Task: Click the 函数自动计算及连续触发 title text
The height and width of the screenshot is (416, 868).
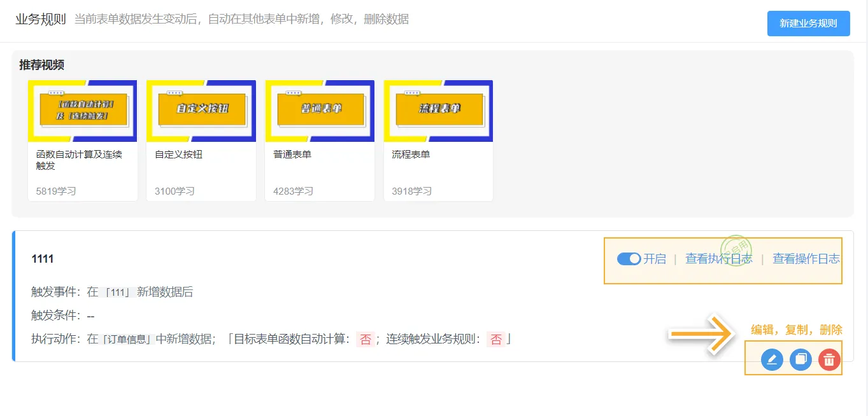Action: point(79,160)
